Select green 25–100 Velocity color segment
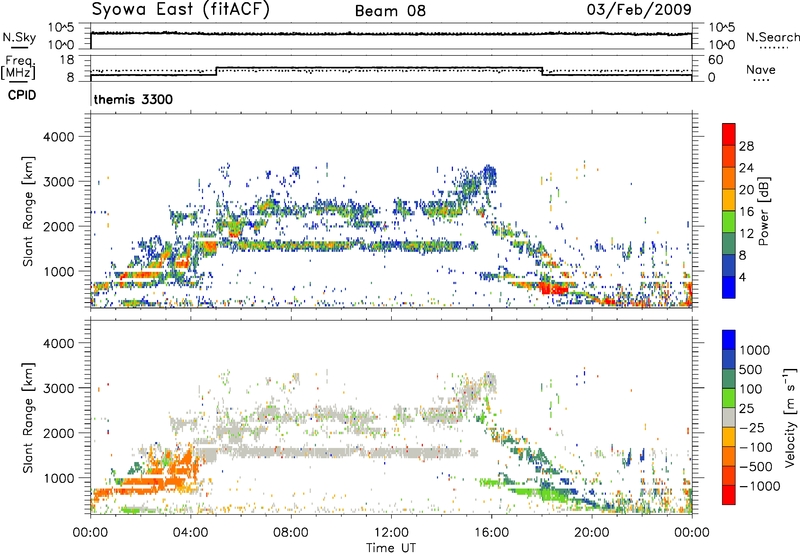 (x=729, y=398)
